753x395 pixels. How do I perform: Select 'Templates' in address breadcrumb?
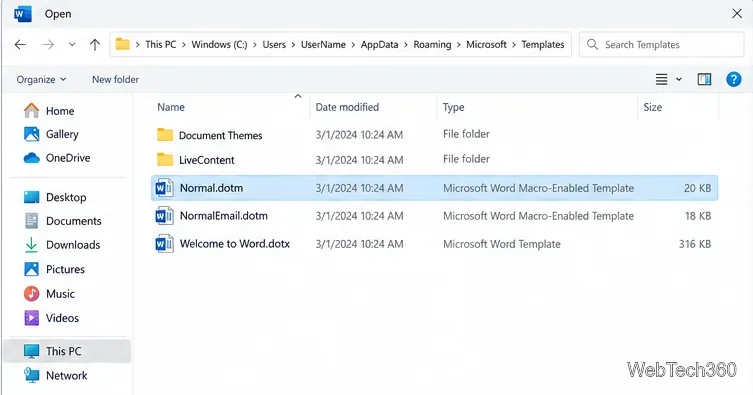(543, 45)
